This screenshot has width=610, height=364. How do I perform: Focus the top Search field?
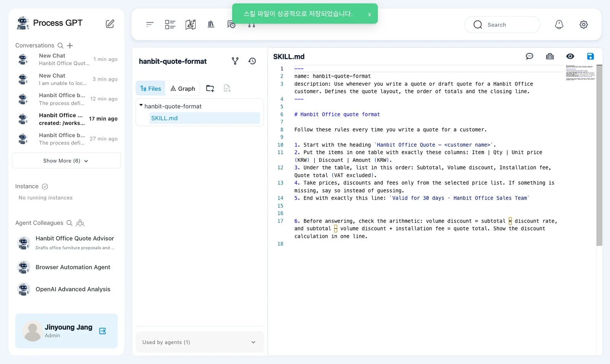[x=502, y=25]
